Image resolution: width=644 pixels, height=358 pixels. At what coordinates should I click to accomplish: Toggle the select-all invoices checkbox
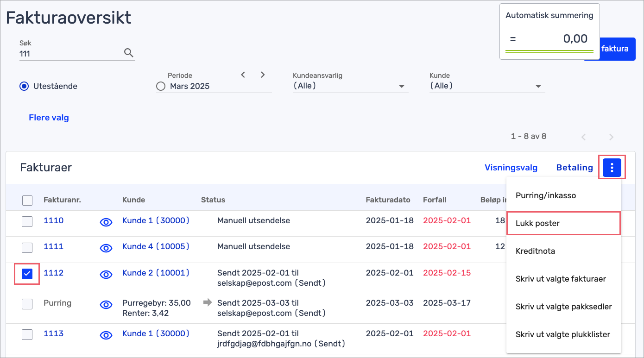[x=27, y=201]
